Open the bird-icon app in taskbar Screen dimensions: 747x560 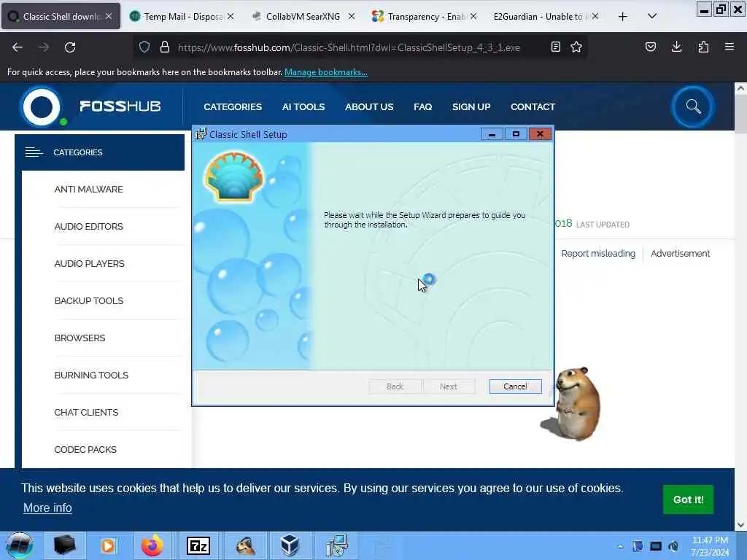(244, 545)
